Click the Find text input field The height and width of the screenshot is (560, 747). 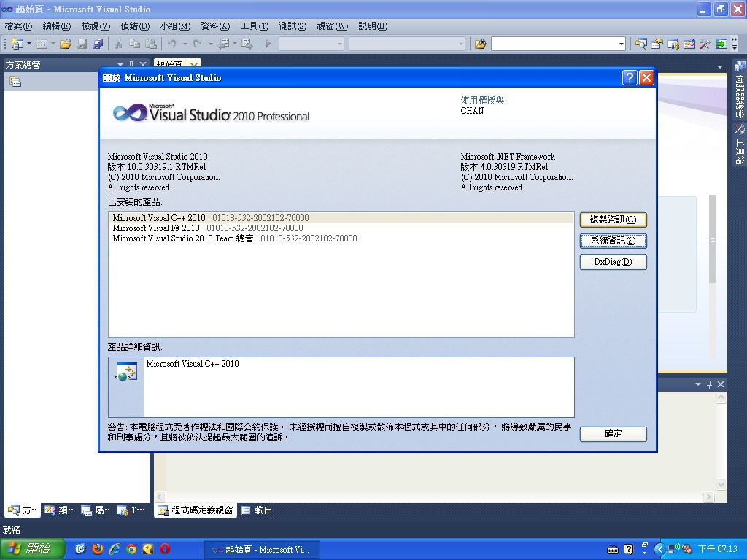point(554,44)
